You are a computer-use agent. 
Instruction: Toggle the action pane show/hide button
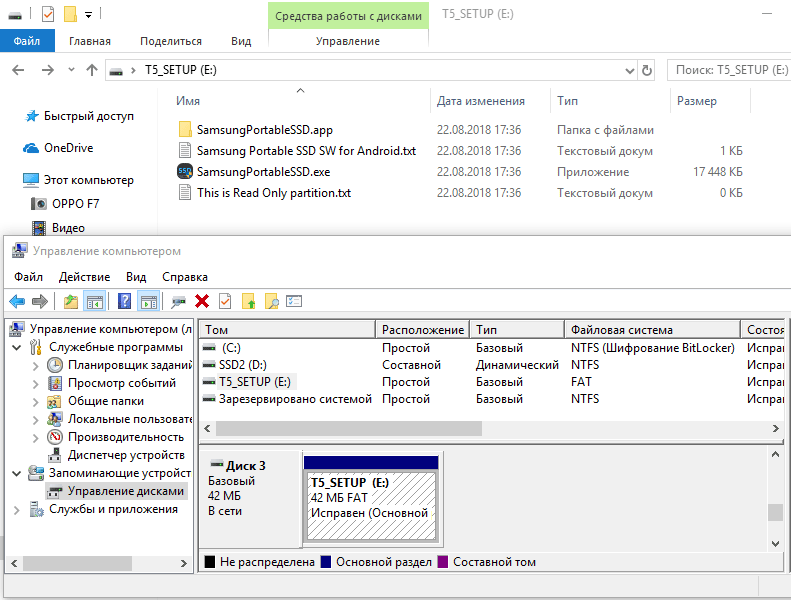pyautogui.click(x=148, y=301)
